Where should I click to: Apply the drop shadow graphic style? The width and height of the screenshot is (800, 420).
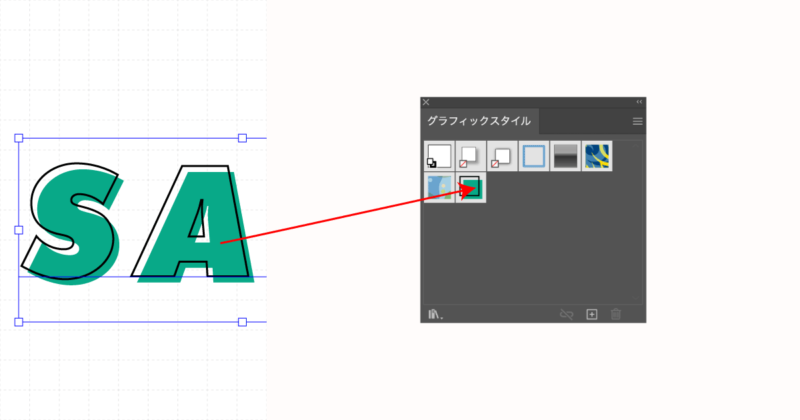(x=470, y=155)
